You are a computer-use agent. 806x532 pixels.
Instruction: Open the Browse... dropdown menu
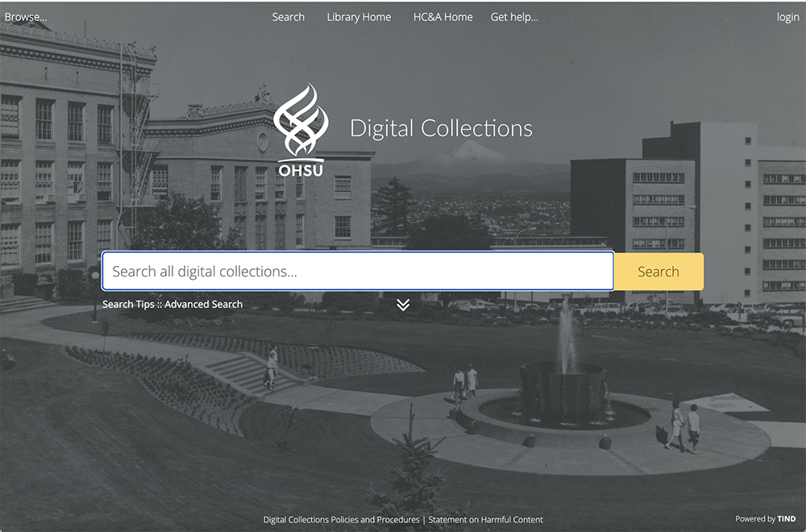(25, 16)
